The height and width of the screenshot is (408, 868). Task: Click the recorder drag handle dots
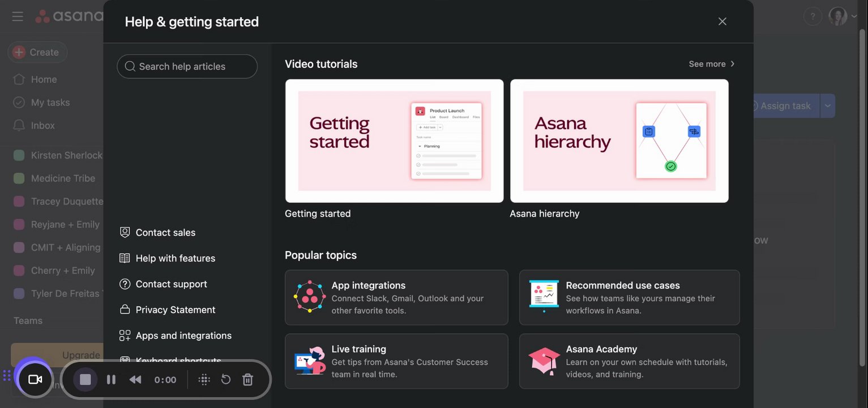coord(7,376)
